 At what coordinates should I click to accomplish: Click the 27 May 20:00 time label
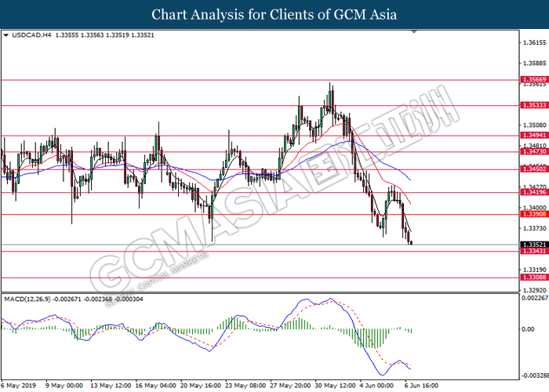tap(290, 386)
